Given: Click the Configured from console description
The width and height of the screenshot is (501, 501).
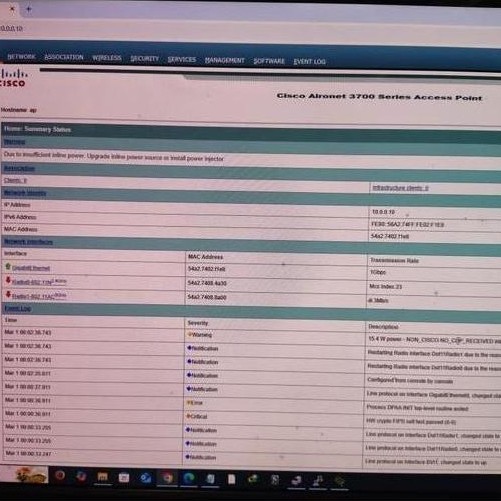Looking at the screenshot, I should tap(410, 380).
